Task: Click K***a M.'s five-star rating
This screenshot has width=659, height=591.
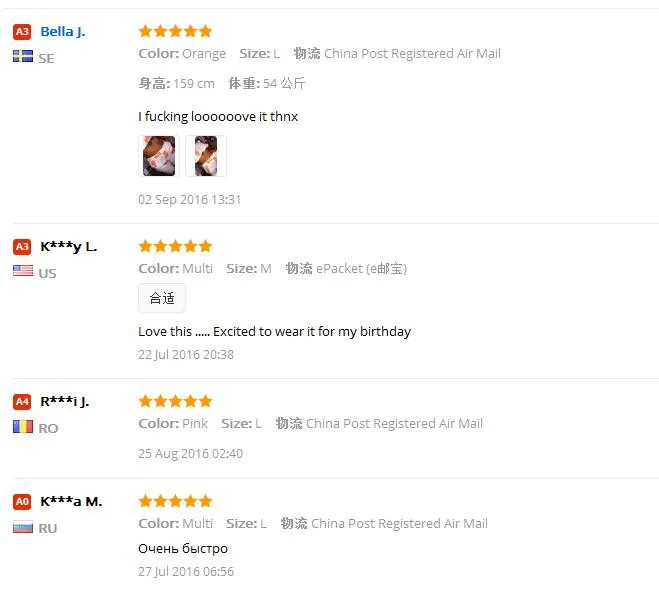Action: (x=175, y=501)
